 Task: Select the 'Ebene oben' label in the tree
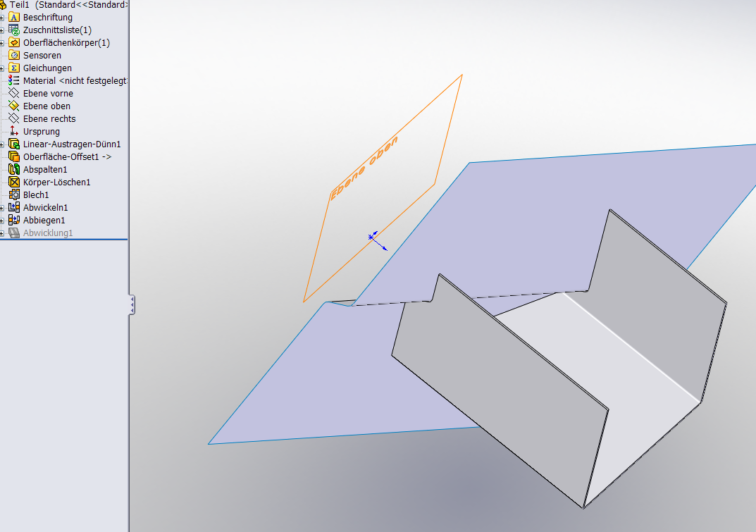click(x=47, y=106)
